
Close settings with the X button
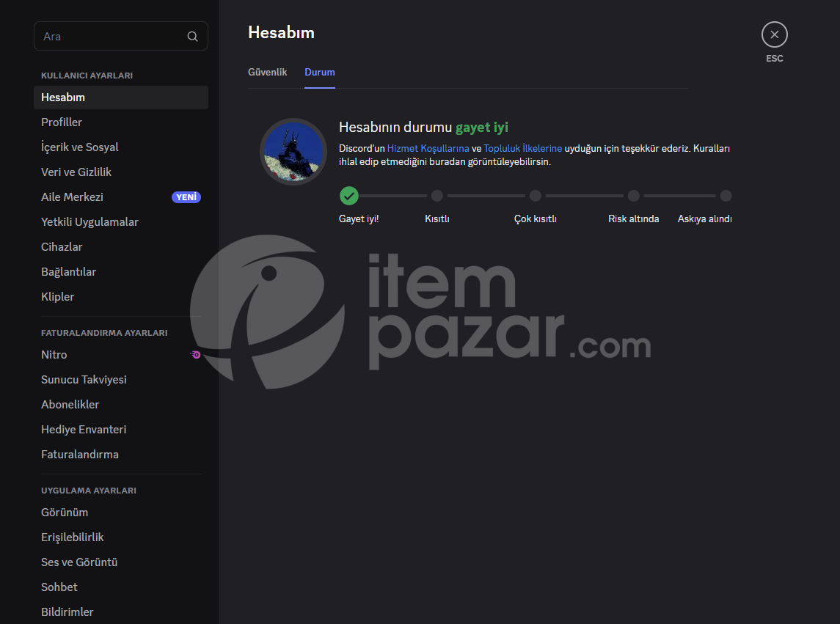774,34
